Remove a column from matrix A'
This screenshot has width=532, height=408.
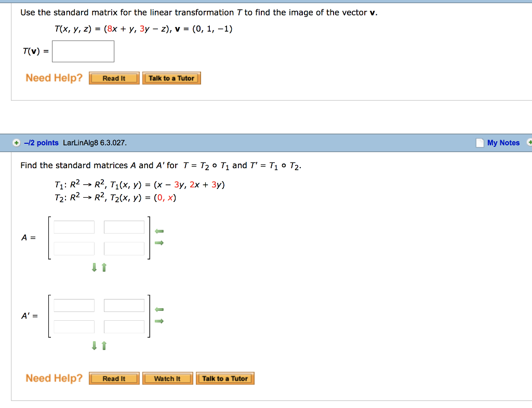tap(159, 309)
